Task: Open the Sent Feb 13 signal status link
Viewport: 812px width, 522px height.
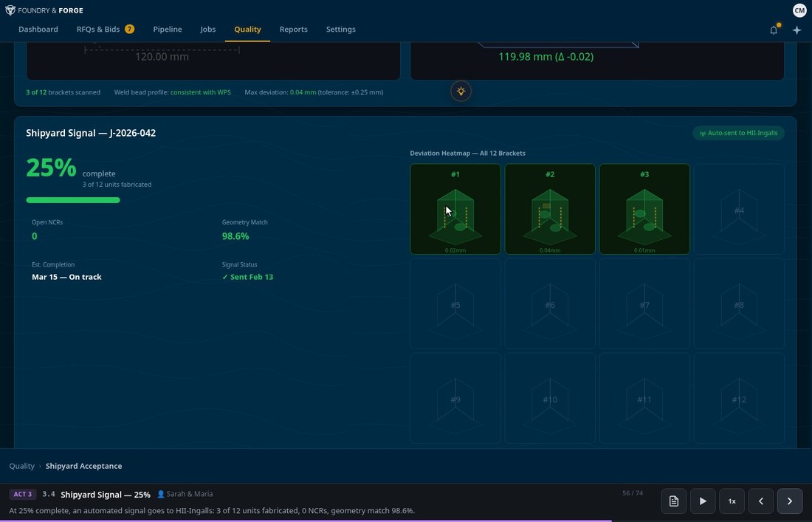Action: [x=248, y=277]
